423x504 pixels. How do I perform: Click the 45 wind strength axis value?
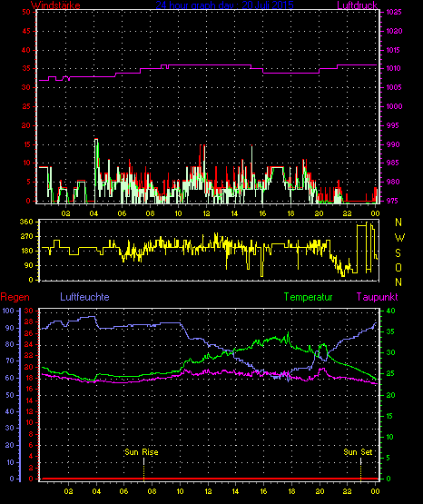26,31
